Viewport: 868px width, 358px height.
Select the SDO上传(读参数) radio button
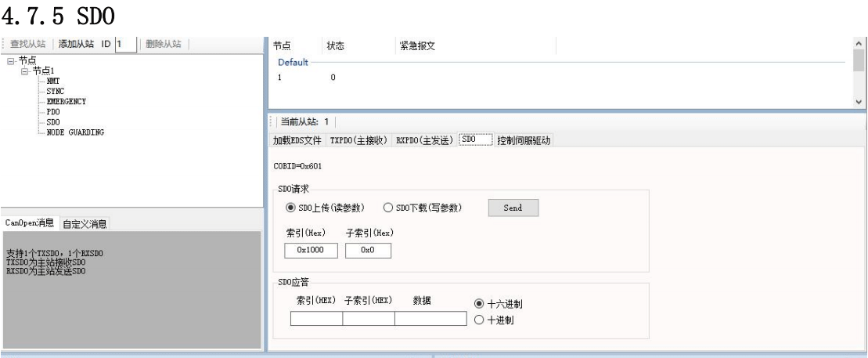[x=292, y=208]
